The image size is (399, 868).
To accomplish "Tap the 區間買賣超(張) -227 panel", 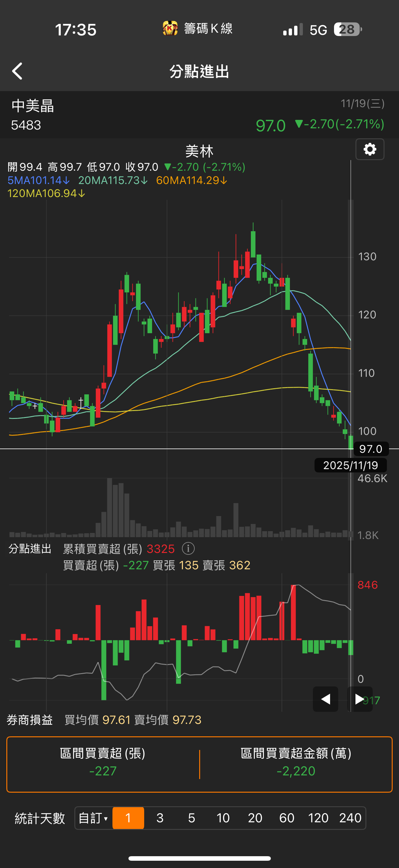I will [x=102, y=764].
